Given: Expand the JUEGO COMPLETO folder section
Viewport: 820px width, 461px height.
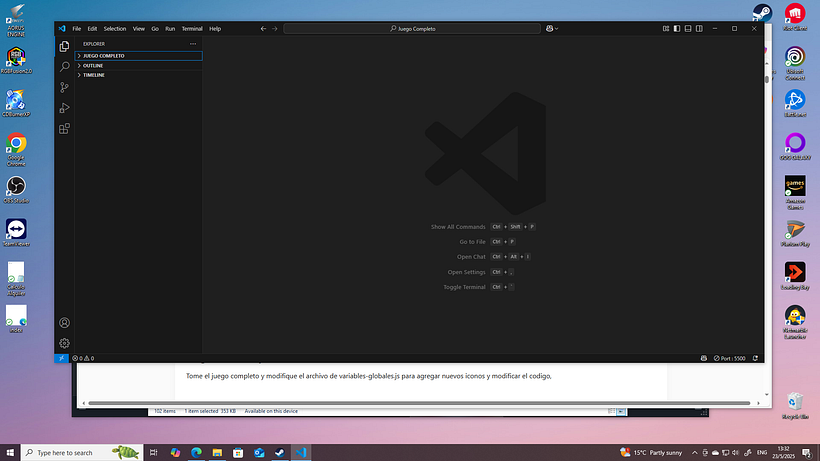Looking at the screenshot, I should pyautogui.click(x=139, y=56).
